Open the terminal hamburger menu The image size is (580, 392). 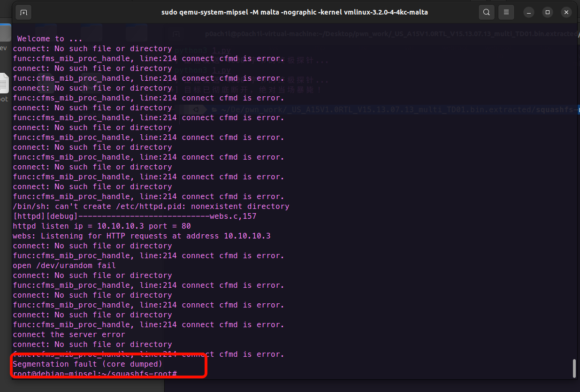click(x=506, y=12)
